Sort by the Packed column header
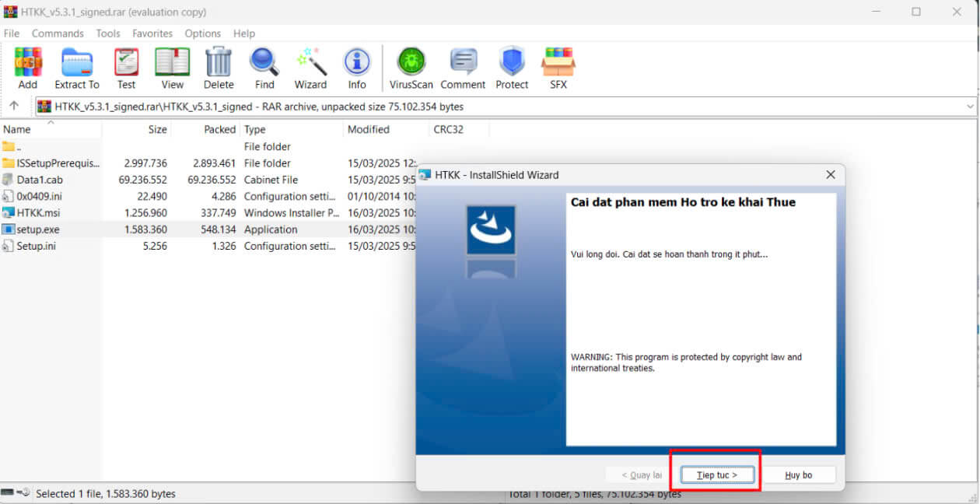980x504 pixels. (x=205, y=129)
